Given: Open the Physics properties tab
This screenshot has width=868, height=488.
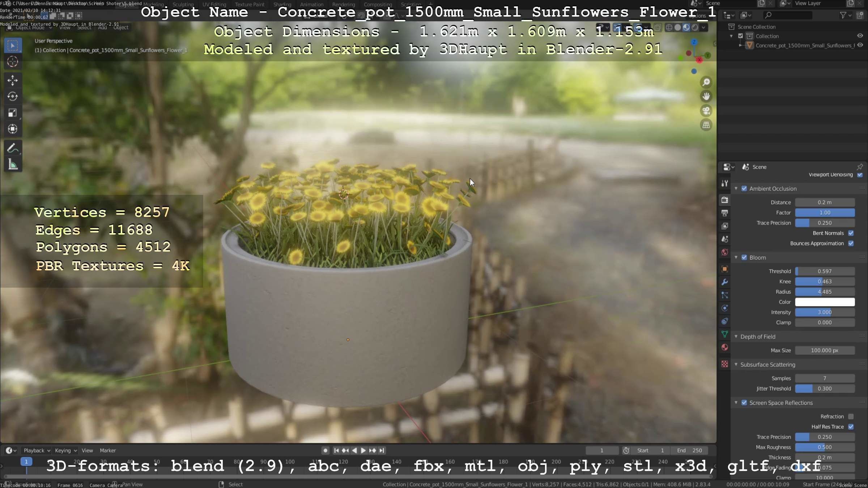Looking at the screenshot, I should 724,308.
